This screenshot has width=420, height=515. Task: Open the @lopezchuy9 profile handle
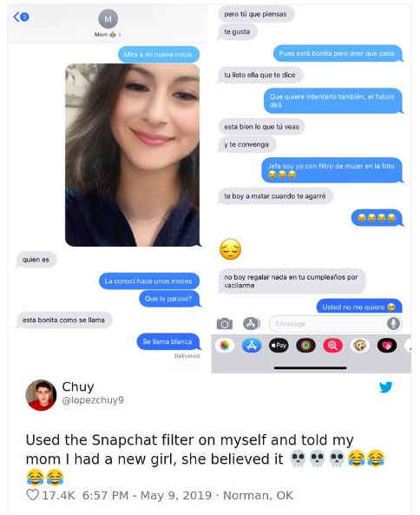pyautogui.click(x=93, y=400)
